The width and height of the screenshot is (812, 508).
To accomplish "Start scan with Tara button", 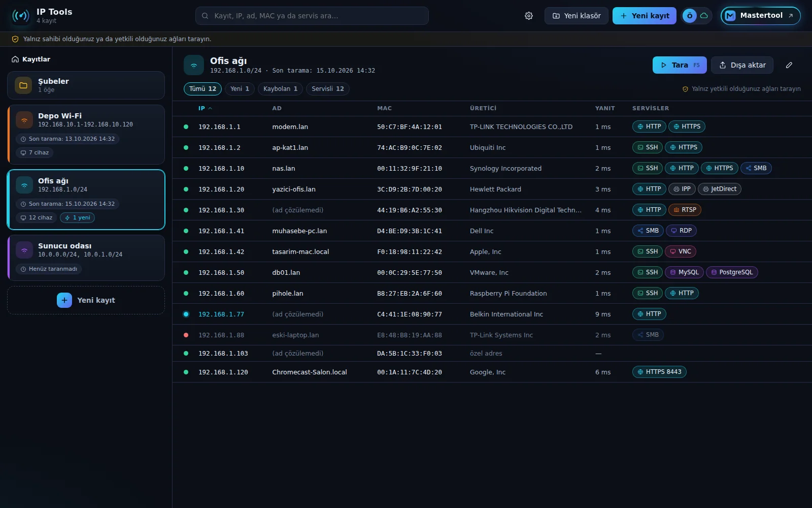I will coord(680,65).
